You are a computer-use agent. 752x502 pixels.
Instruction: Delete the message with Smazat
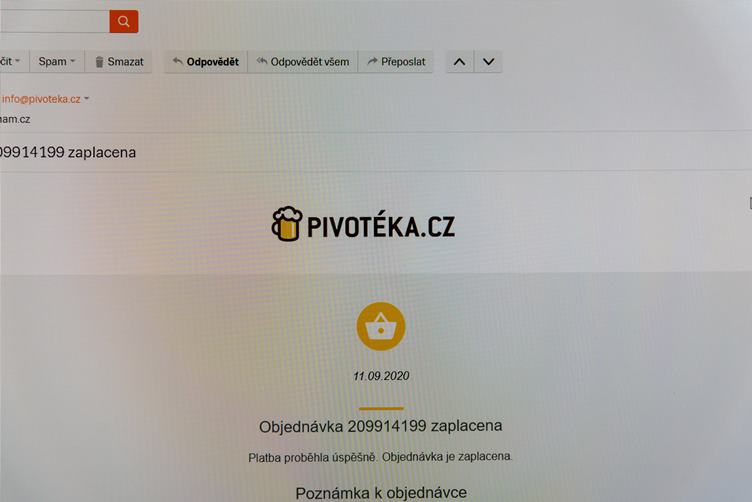coord(118,62)
